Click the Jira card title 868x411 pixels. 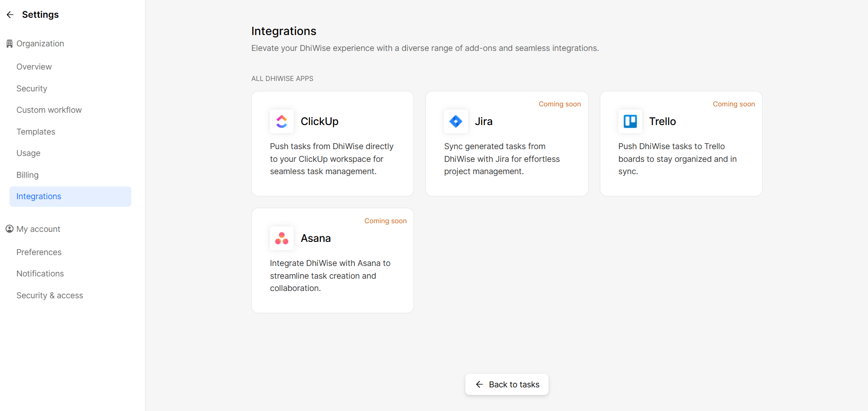[484, 121]
